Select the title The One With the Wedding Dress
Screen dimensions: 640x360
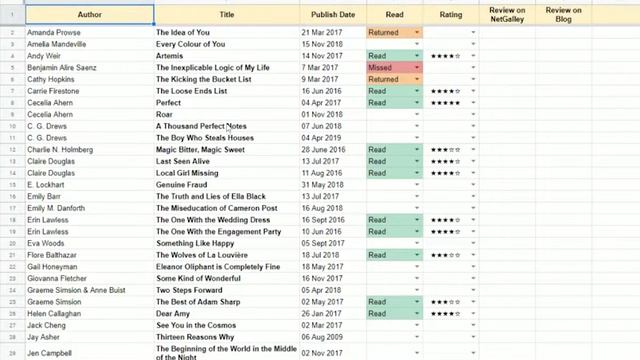coord(227,220)
